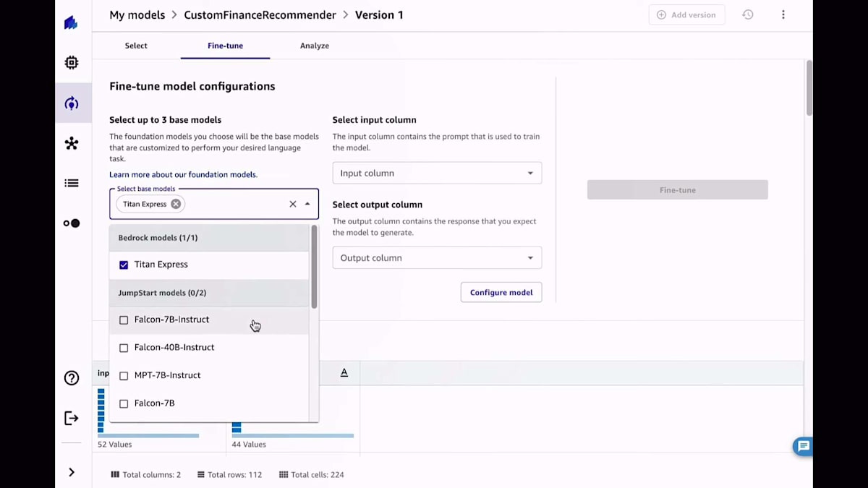This screenshot has width=868, height=488.
Task: Open the list-shaped Datasets sidebar icon
Action: 71,184
